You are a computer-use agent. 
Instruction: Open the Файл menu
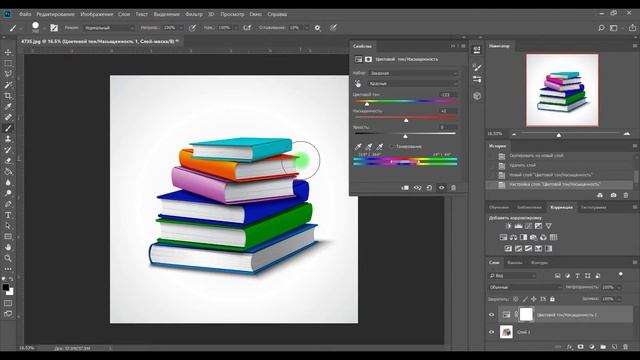click(25, 14)
